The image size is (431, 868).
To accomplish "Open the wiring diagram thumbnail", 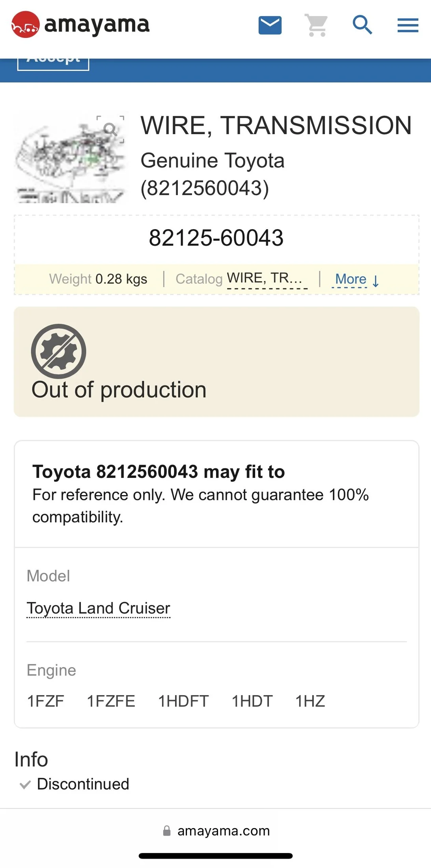I will (70, 159).
